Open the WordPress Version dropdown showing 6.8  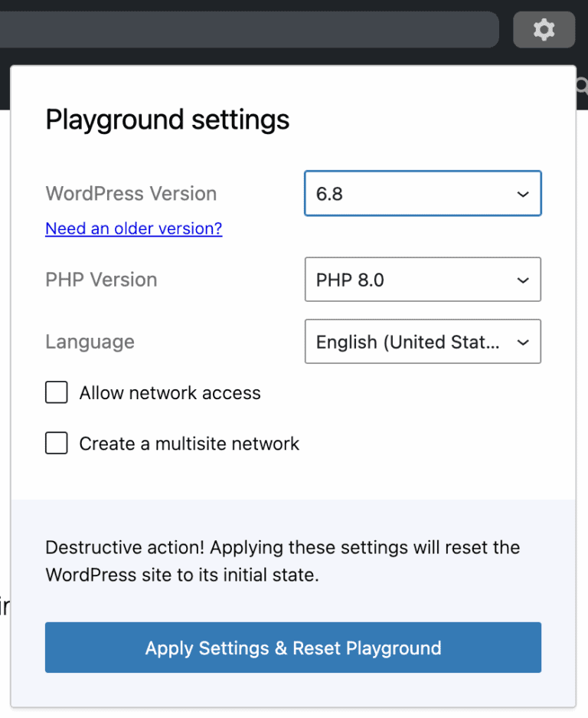423,193
